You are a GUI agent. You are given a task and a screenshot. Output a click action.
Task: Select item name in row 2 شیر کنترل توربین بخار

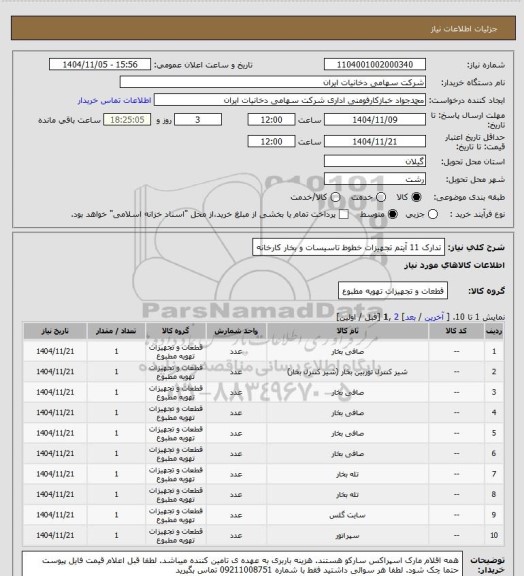coord(347,372)
